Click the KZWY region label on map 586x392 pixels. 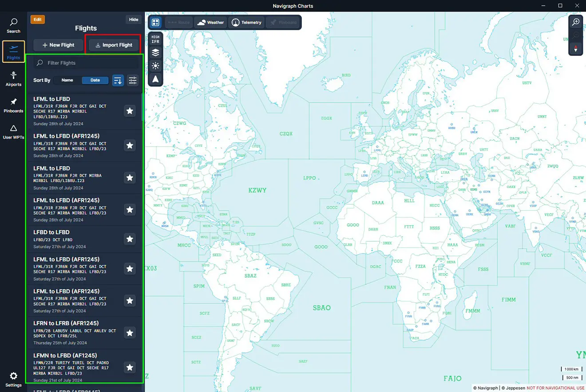[257, 190]
